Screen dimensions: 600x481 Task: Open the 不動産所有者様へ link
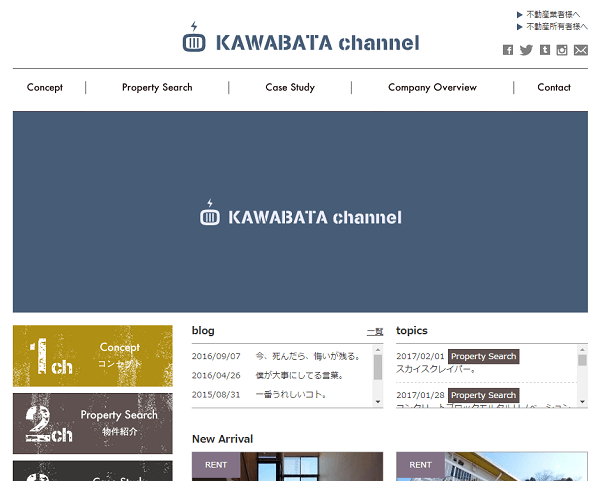[x=557, y=26]
